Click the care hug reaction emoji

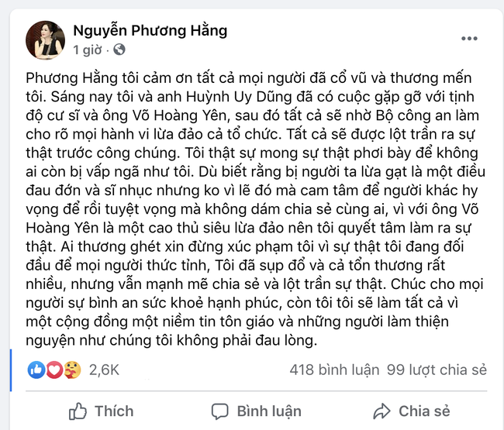click(x=71, y=370)
